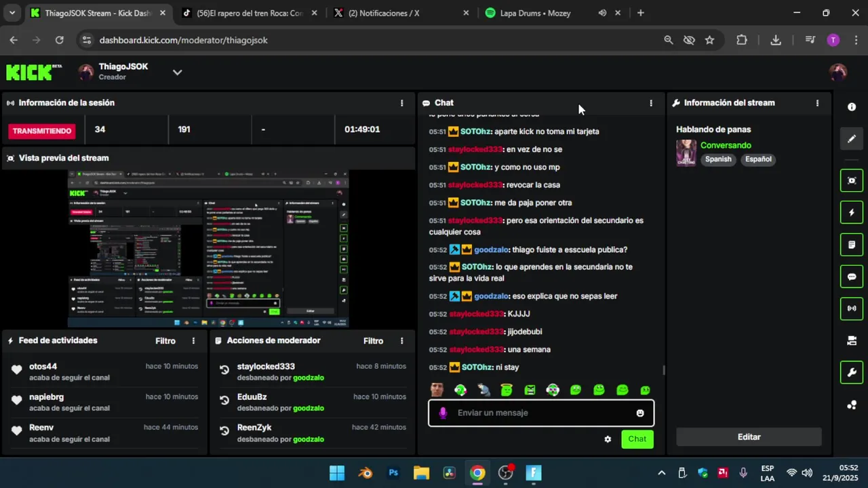The image size is (868, 488).
Task: Click the TRANSMITIENDO live status badge
Action: click(x=42, y=131)
